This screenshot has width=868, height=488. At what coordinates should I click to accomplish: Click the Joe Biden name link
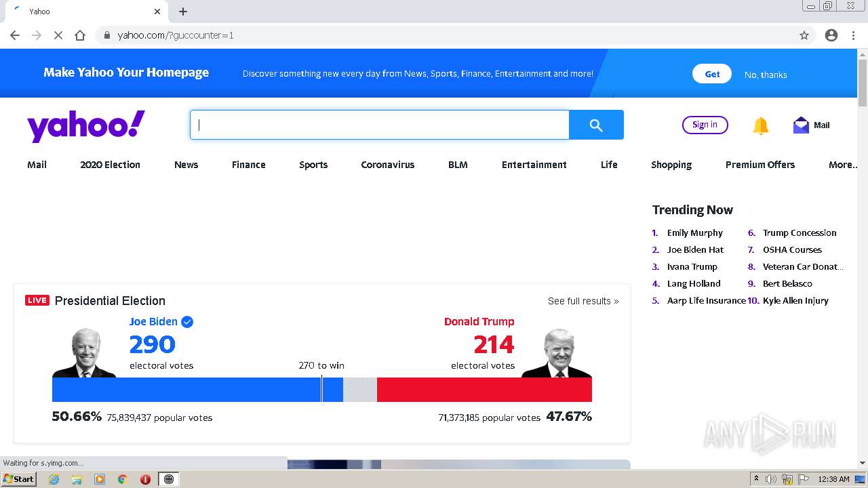click(x=153, y=322)
